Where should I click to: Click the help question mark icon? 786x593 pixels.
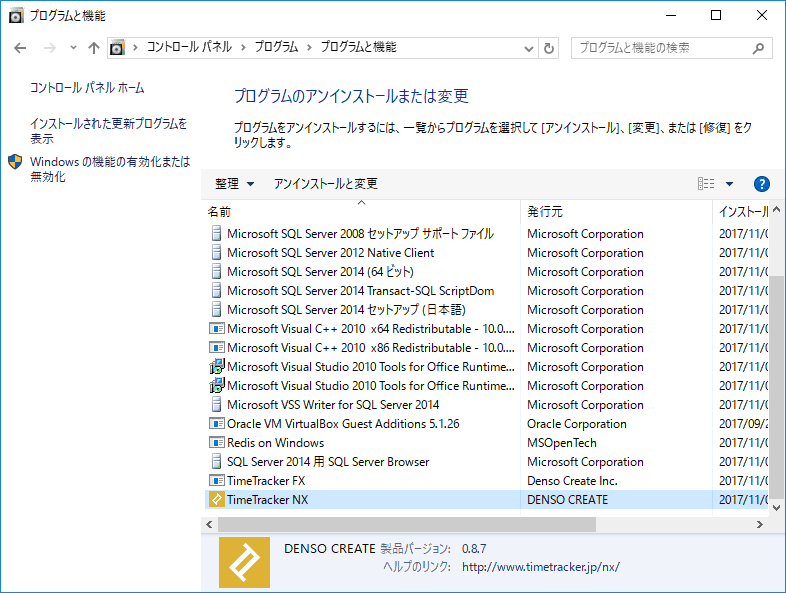(761, 184)
